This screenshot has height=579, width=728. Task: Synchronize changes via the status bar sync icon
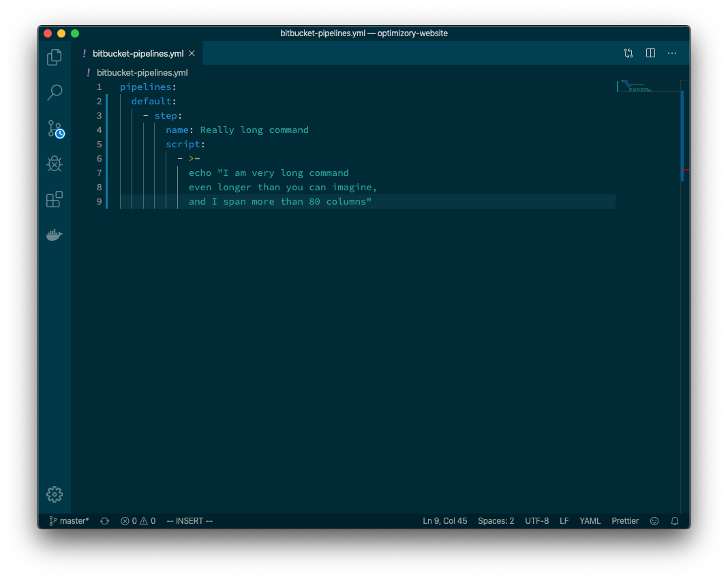(x=104, y=520)
